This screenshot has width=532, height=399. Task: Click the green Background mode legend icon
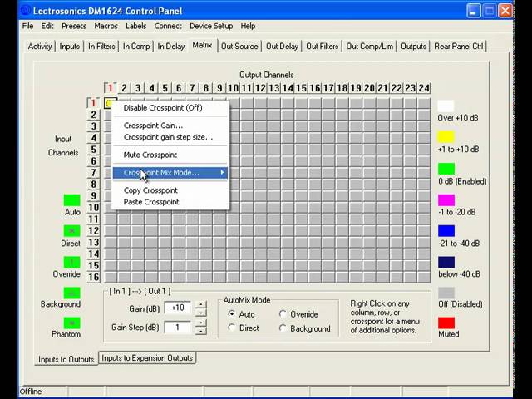point(72,293)
